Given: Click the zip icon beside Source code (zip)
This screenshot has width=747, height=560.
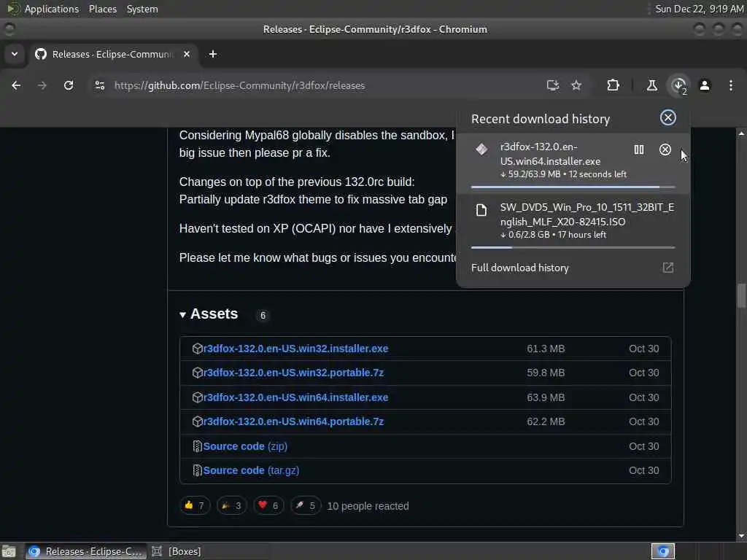Looking at the screenshot, I should [x=197, y=446].
